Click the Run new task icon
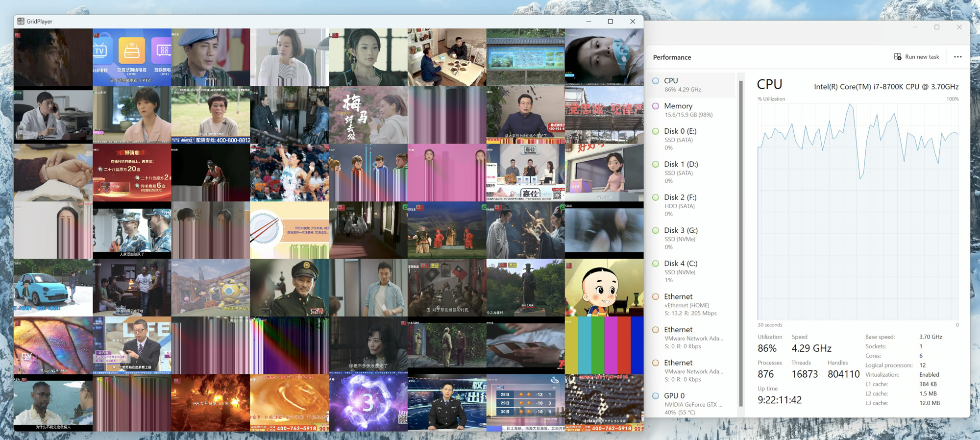 (898, 57)
